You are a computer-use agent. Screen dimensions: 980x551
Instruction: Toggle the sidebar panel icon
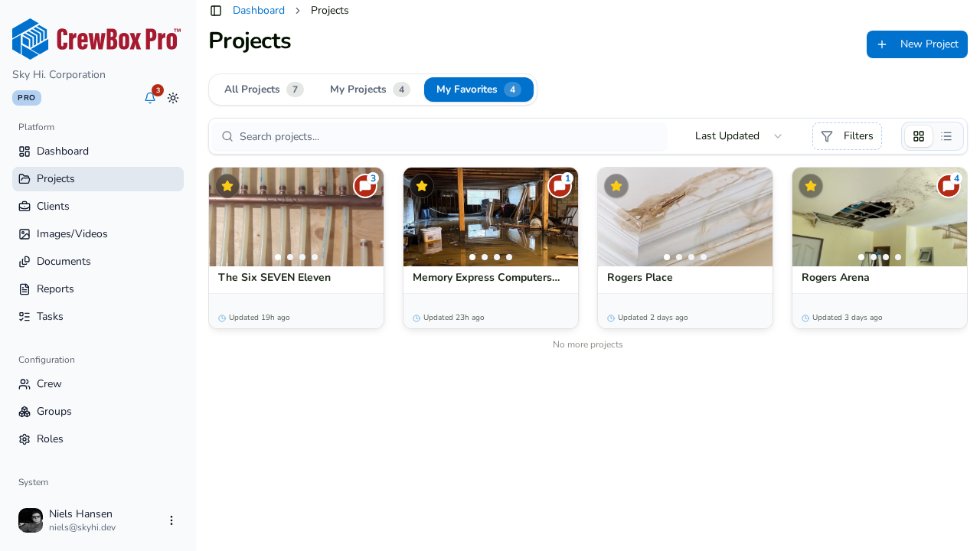(216, 11)
